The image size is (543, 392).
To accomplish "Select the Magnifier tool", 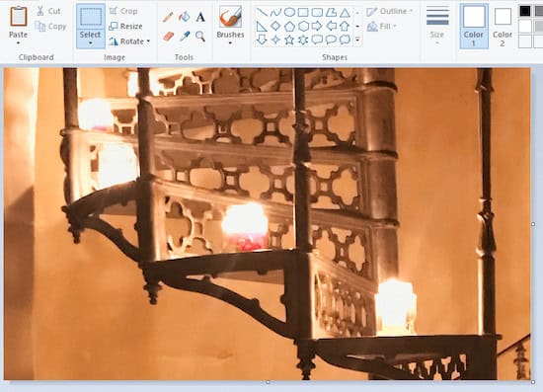I will coord(200,36).
